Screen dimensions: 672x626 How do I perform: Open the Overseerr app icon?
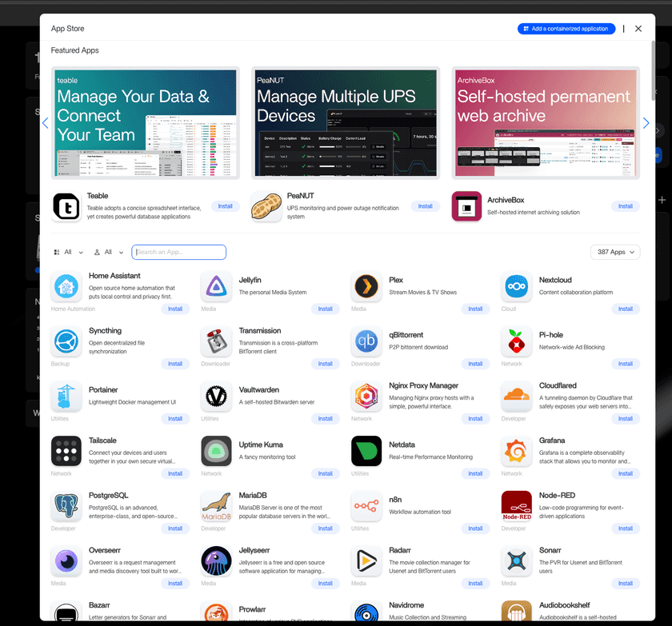(x=66, y=560)
